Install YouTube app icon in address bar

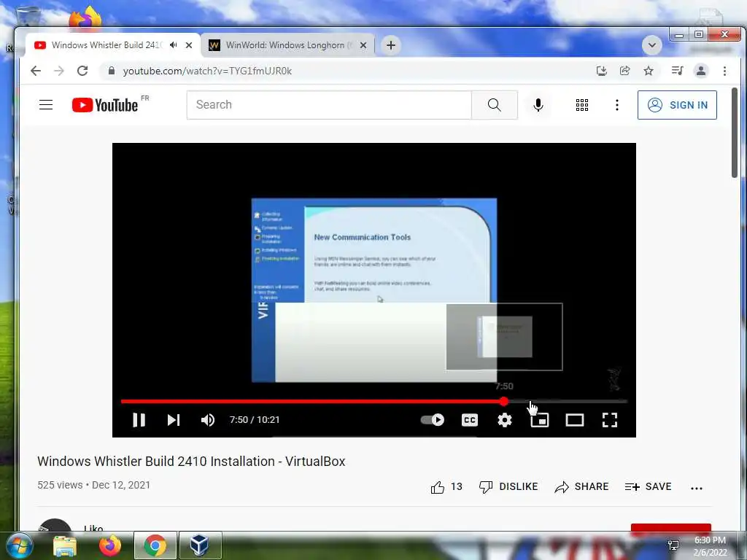click(601, 71)
